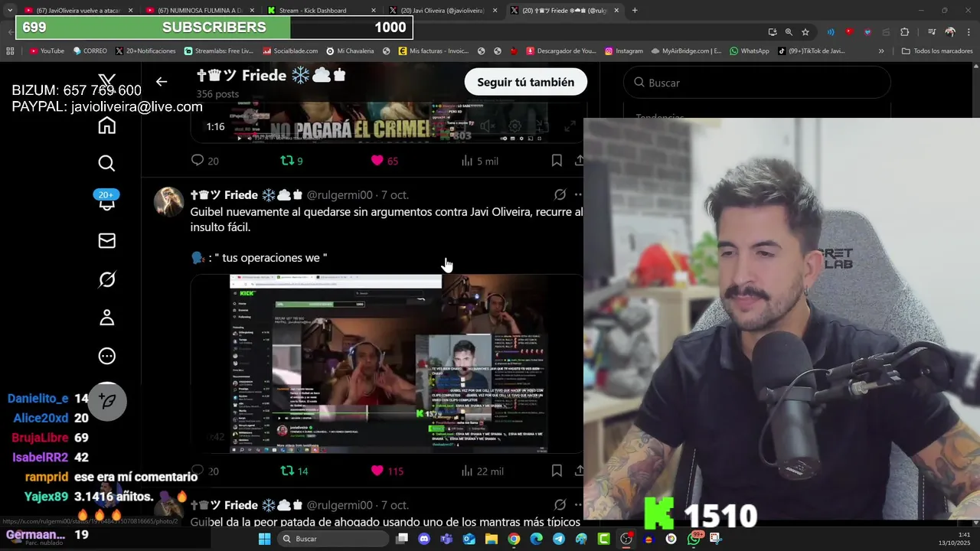This screenshot has height=551, width=980.
Task: Open the YouTube bookmark
Action: tap(47, 51)
